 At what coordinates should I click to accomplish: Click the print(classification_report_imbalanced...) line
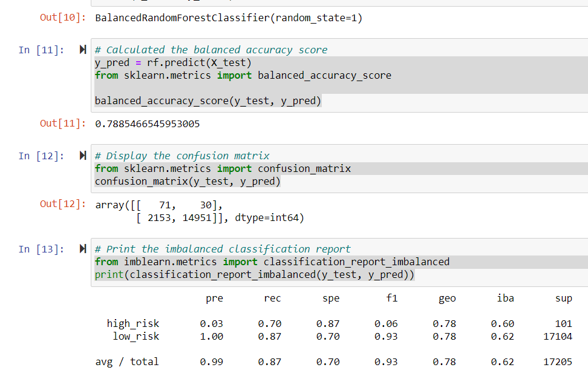(255, 275)
